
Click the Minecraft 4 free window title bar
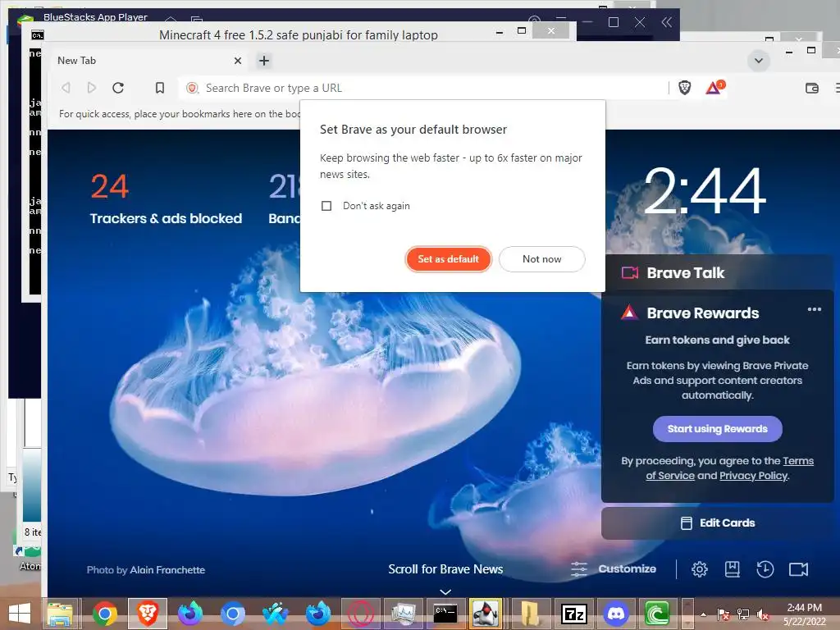298,34
